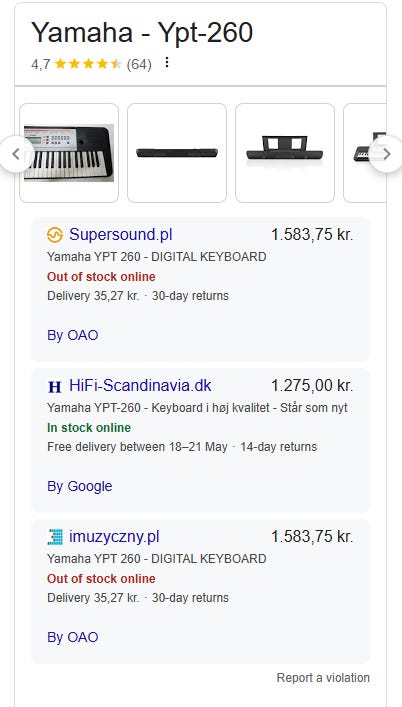Viewport: 402px width, 707px height.
Task: Open the keyboard keys photo thumbnail
Action: [69, 153]
